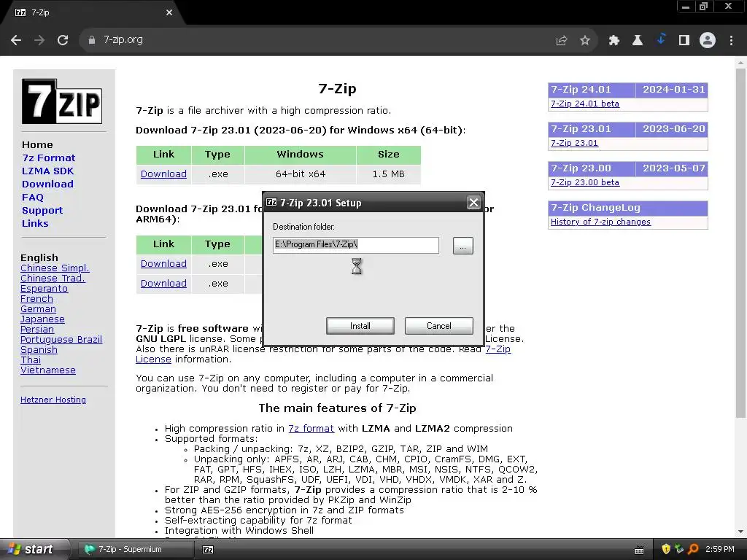
Task: Open the Support sidebar item
Action: pyautogui.click(x=42, y=211)
